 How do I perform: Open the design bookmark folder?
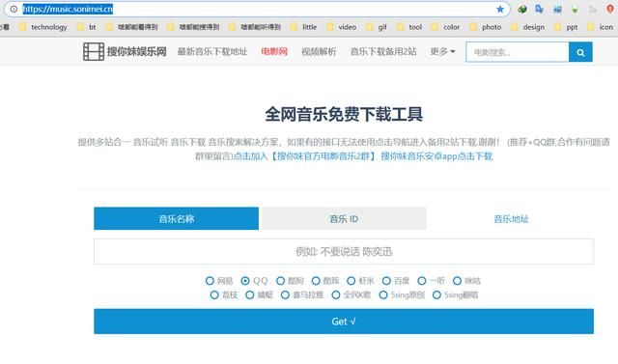tap(528, 27)
